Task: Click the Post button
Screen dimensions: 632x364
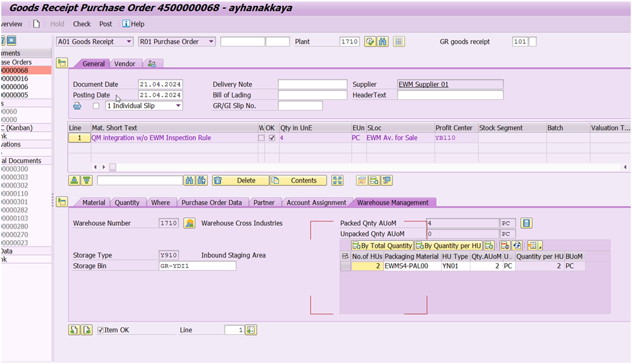Action: click(105, 24)
